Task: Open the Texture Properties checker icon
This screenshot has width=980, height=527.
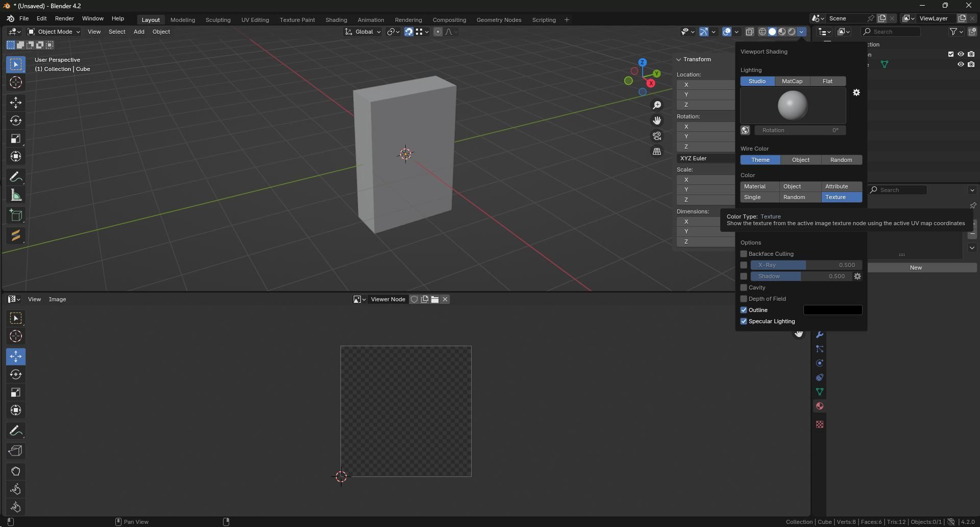Action: click(x=819, y=424)
